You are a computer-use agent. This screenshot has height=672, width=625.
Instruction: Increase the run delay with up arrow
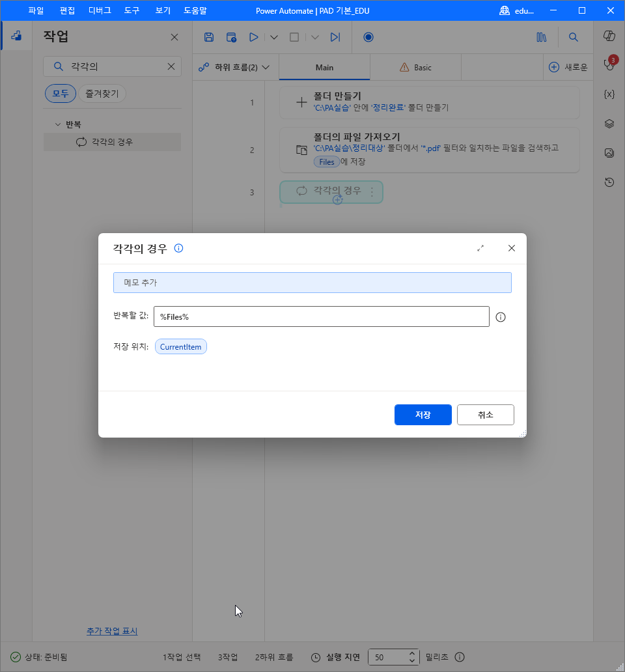tap(411, 654)
